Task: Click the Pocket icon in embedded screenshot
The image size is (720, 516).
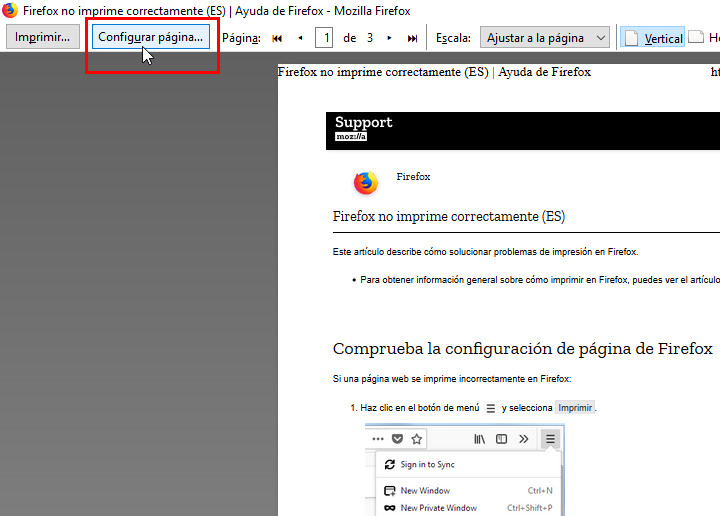Action: [x=397, y=439]
